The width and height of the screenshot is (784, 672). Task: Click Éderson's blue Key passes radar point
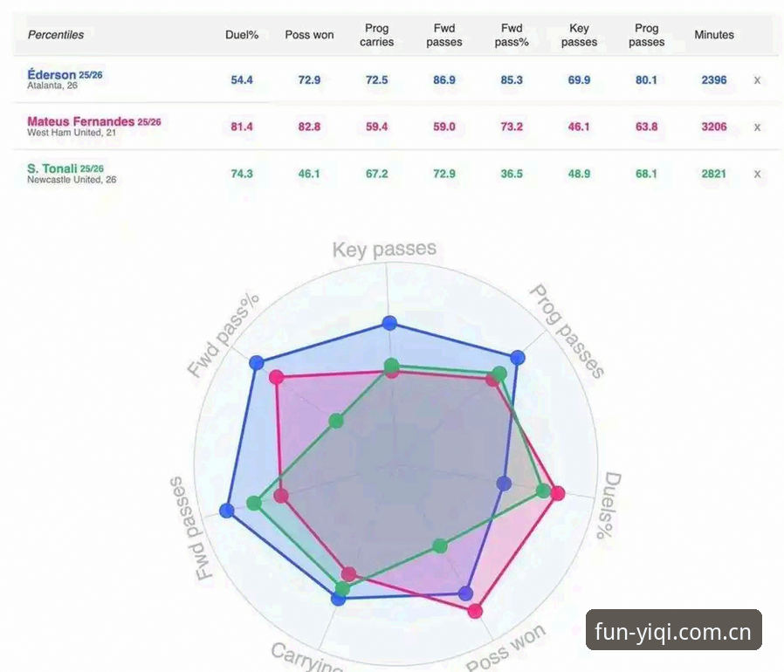[389, 323]
